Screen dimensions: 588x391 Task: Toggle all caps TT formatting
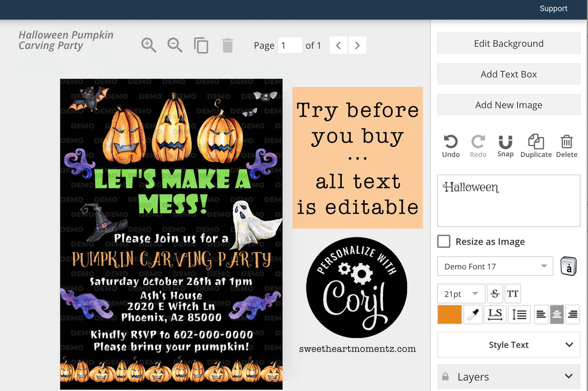(512, 293)
